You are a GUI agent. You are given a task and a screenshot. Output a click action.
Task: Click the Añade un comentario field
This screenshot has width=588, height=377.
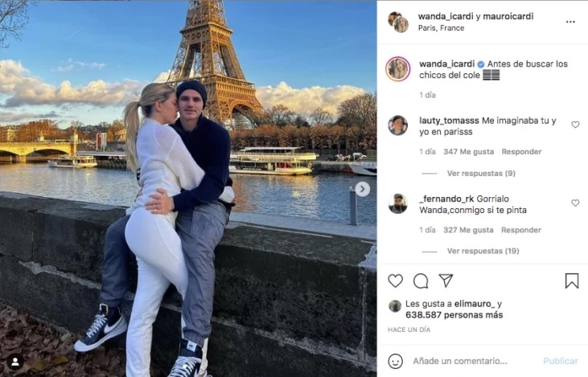coord(460,361)
